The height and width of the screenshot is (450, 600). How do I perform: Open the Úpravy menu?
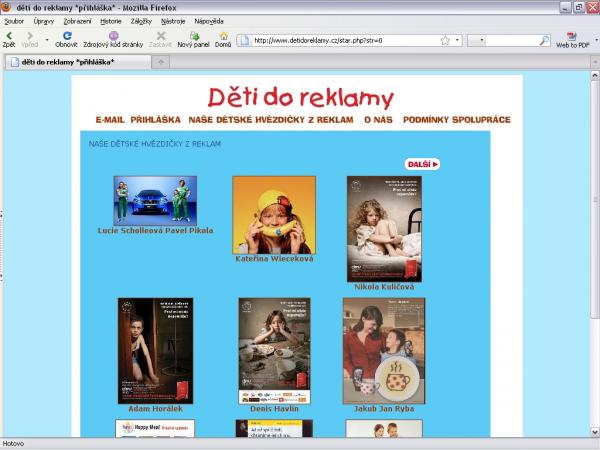tap(44, 21)
